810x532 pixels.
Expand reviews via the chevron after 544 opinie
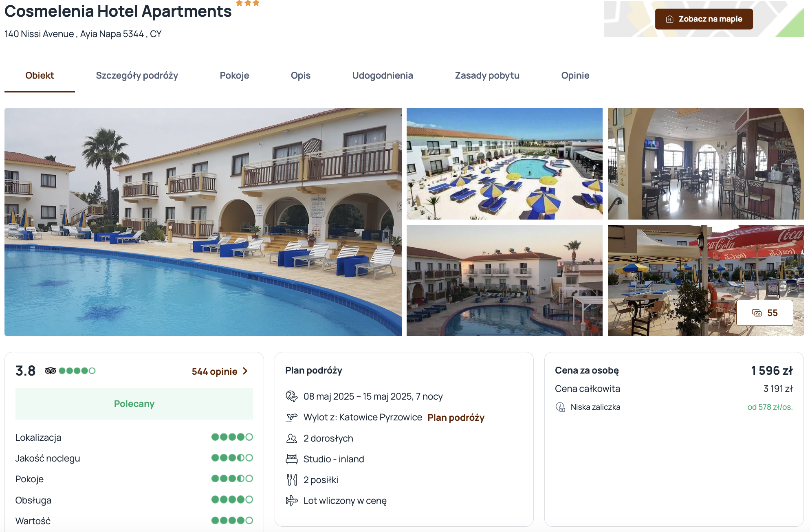coord(245,371)
